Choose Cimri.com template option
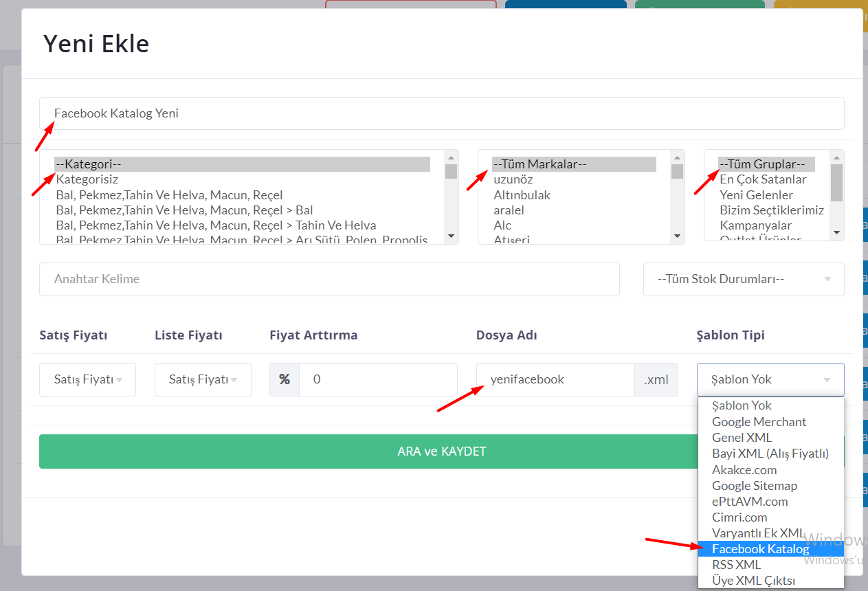868x591 pixels. tap(770, 517)
